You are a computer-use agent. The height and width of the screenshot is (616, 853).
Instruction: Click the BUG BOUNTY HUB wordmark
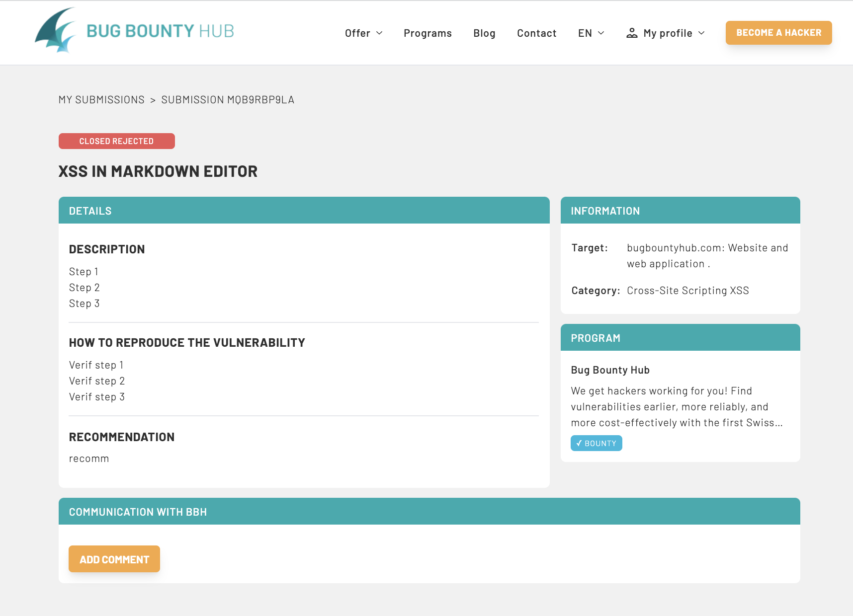[x=160, y=31]
